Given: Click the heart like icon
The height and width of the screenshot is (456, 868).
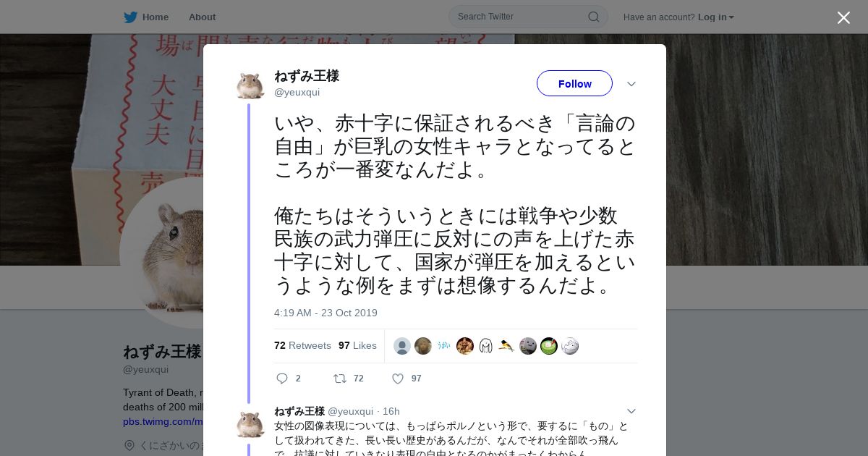Looking at the screenshot, I should [397, 379].
